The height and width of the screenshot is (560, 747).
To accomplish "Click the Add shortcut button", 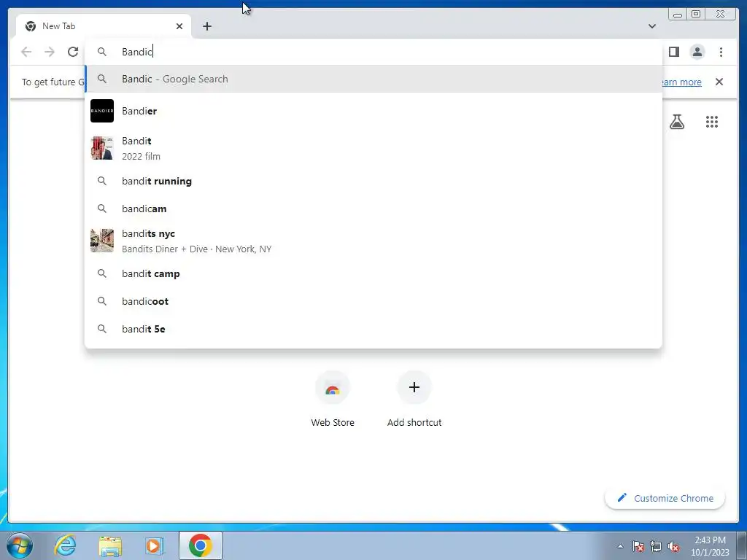I will click(414, 399).
